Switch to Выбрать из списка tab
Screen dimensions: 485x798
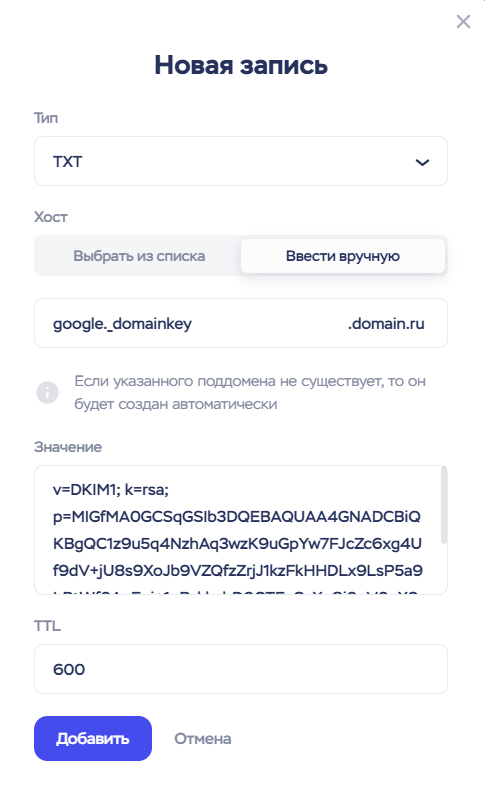coord(139,255)
